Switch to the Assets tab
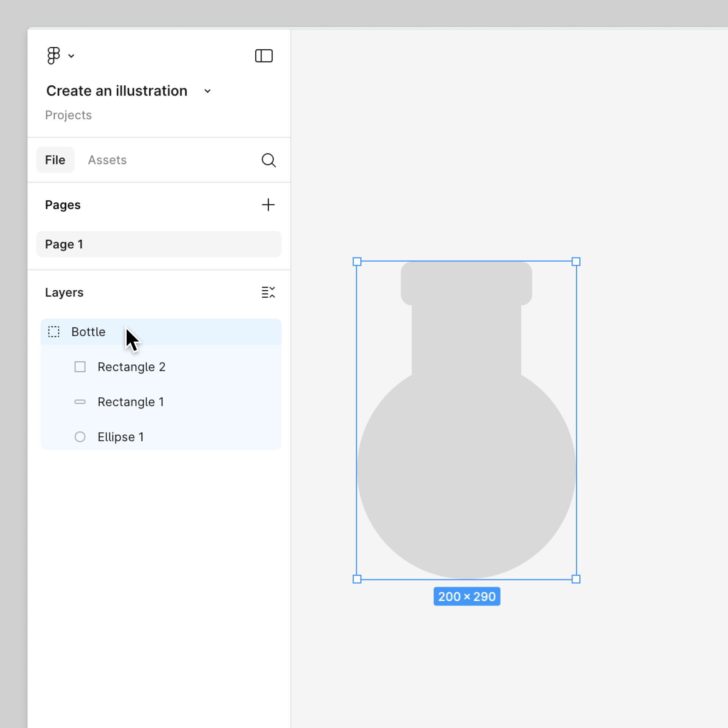The width and height of the screenshot is (728, 728). [107, 160]
